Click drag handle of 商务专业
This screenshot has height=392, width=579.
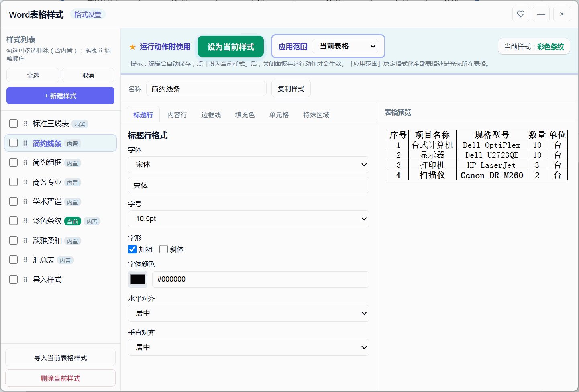point(25,182)
